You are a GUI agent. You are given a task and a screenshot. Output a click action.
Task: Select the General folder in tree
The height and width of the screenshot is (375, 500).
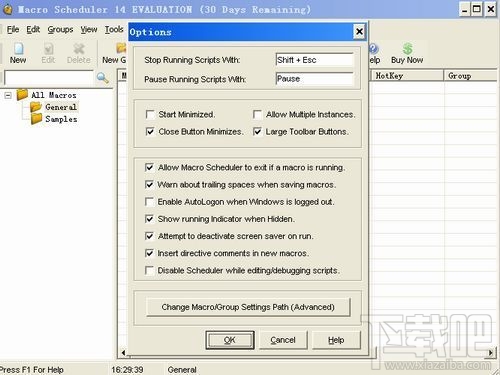coord(61,107)
